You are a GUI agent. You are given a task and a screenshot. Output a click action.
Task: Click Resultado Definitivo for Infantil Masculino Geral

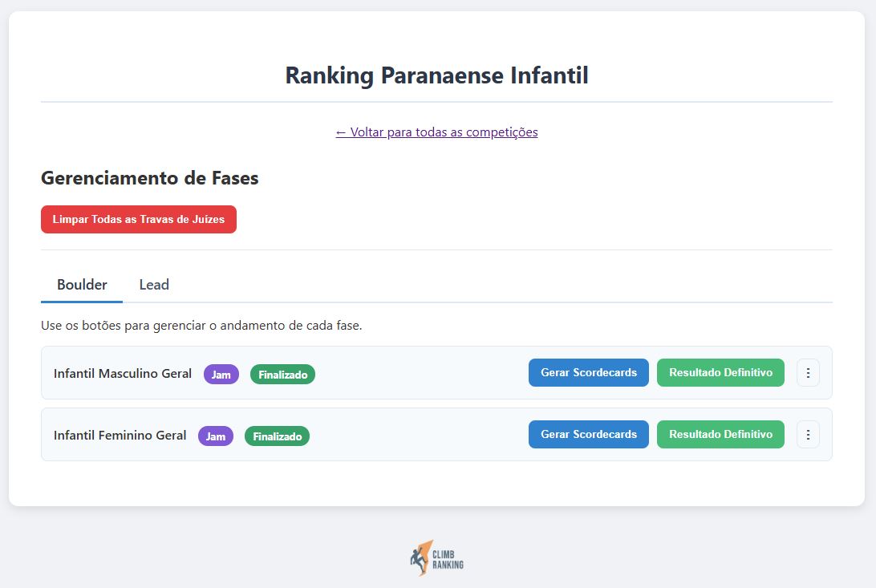pos(720,372)
